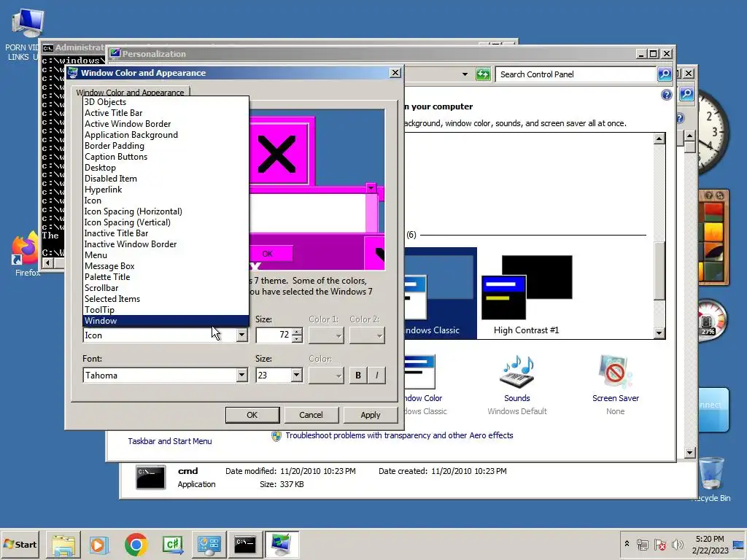
Task: Click the green refresh button by address bar
Action: [483, 74]
